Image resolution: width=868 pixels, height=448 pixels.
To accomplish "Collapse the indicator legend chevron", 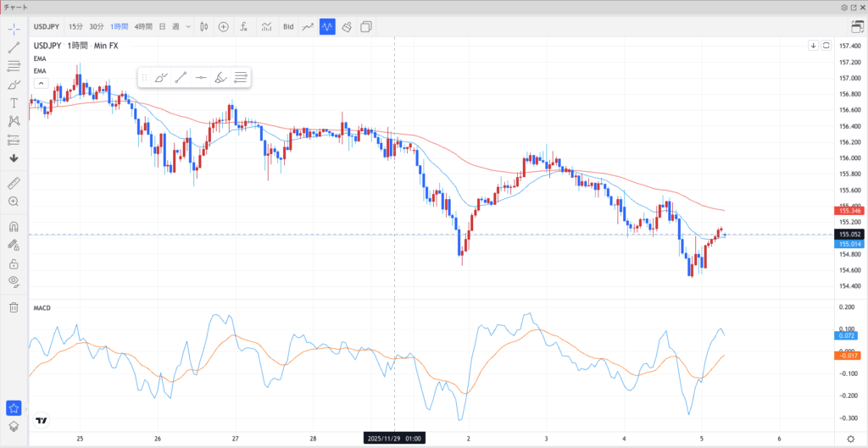I will [40, 83].
